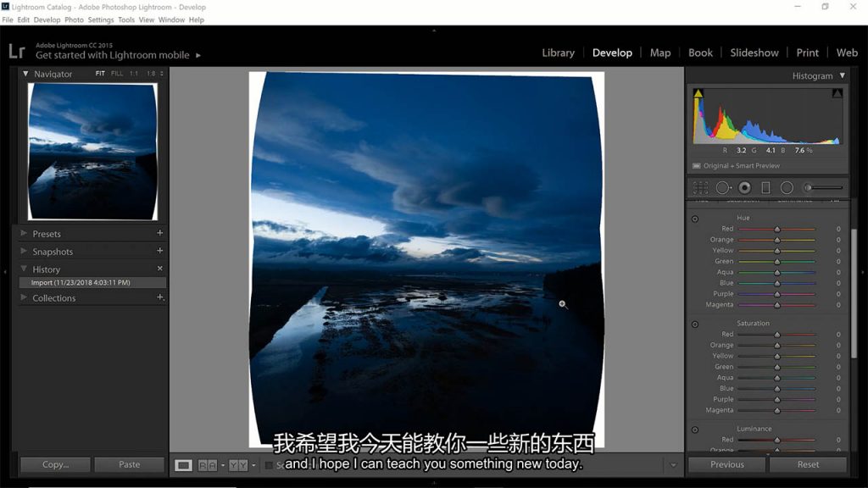This screenshot has height=488, width=868.
Task: Select the Import history step
Action: coord(92,283)
